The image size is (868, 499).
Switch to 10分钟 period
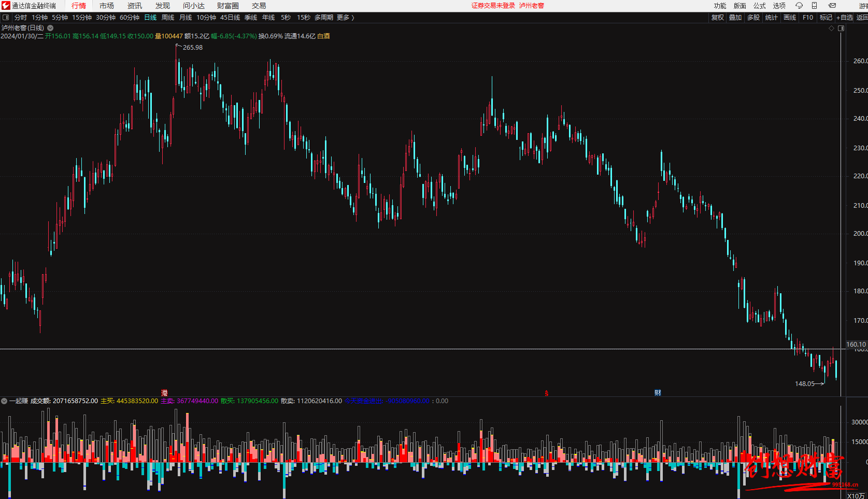point(206,18)
